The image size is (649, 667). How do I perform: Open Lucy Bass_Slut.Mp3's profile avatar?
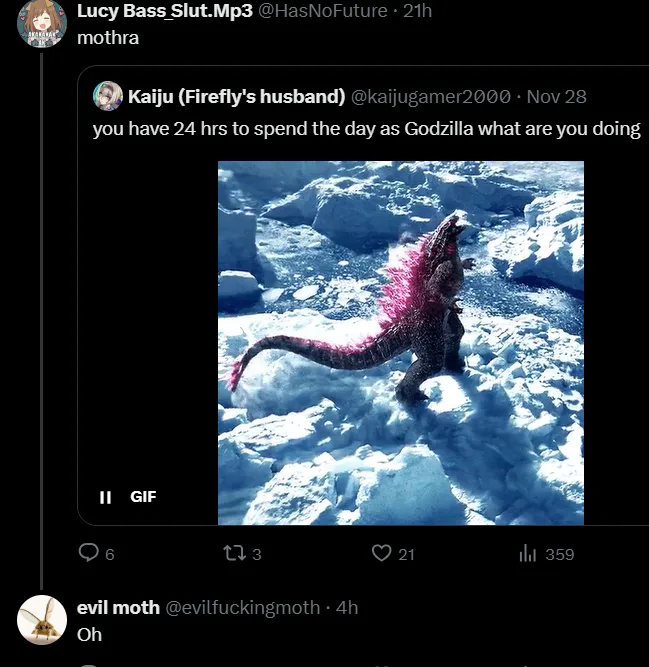click(x=42, y=22)
